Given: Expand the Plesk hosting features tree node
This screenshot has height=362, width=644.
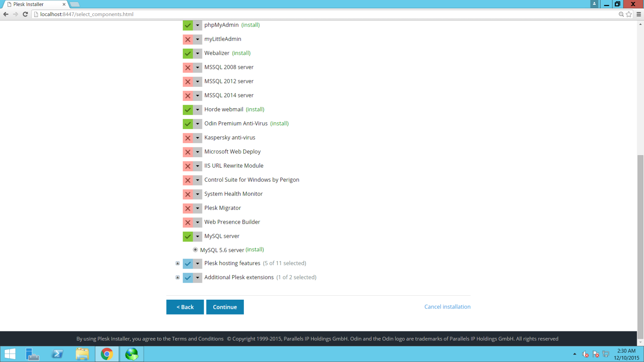Looking at the screenshot, I should (x=178, y=263).
